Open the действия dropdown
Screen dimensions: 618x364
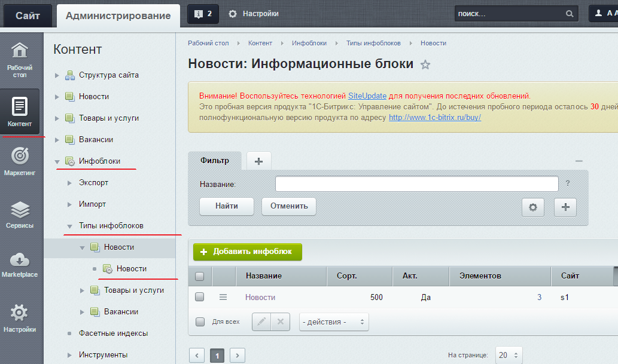click(334, 322)
